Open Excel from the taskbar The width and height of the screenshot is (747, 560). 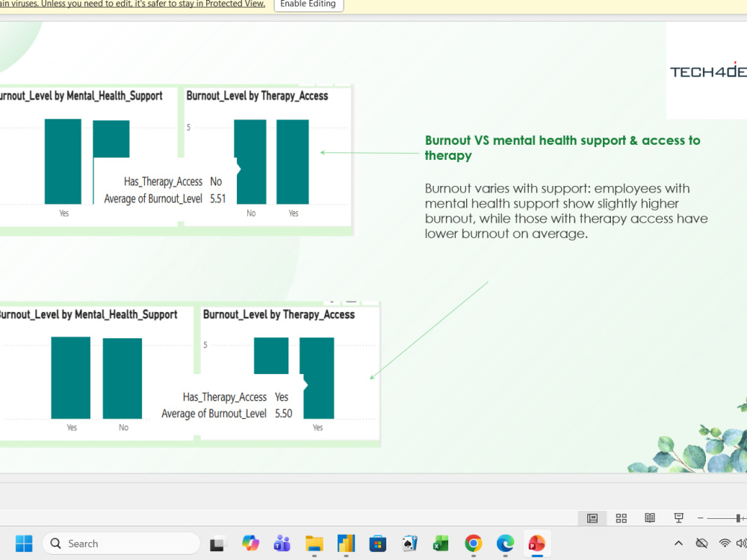441,544
